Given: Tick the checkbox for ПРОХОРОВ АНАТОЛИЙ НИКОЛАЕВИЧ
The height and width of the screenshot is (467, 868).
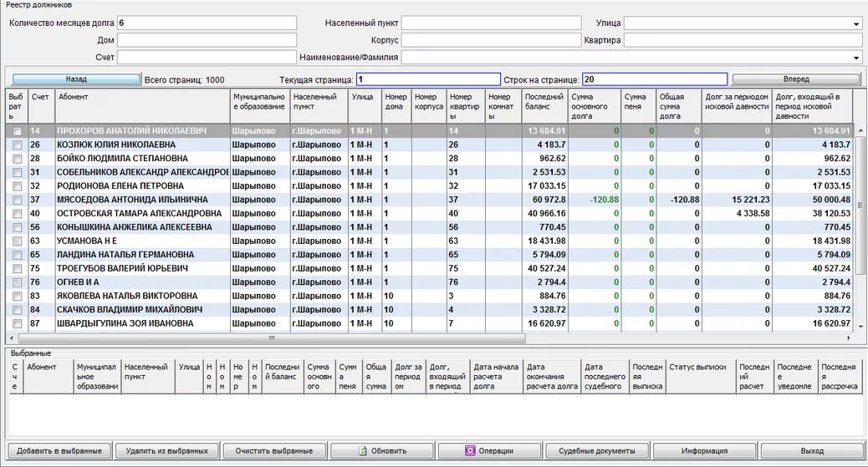Looking at the screenshot, I should 18,132.
